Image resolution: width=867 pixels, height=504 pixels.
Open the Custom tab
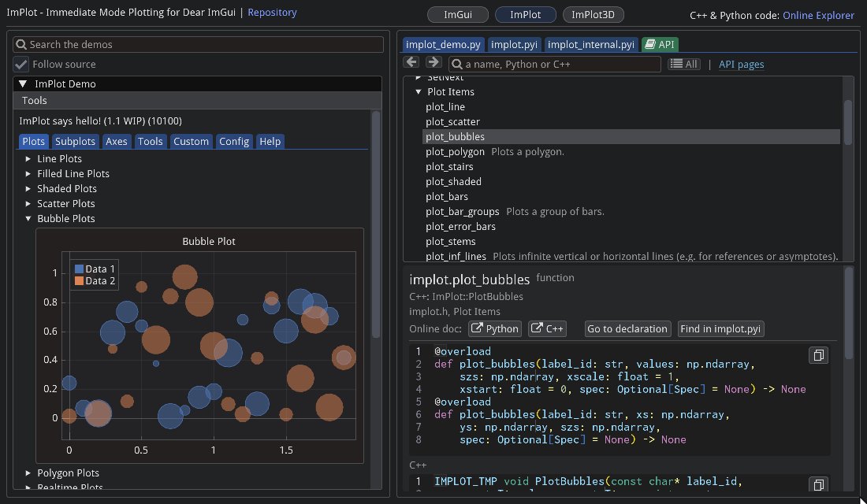click(191, 142)
